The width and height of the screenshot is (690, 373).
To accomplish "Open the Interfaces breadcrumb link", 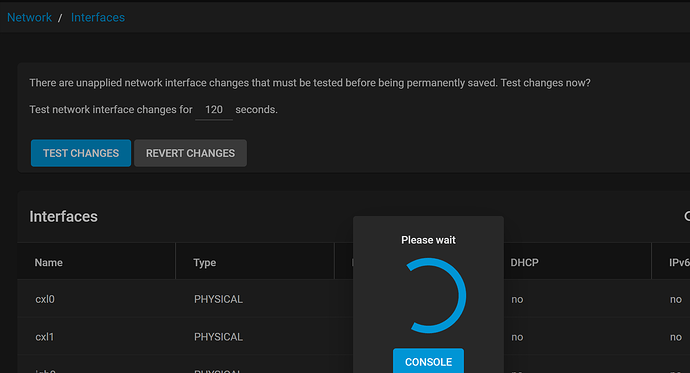I will (x=98, y=18).
